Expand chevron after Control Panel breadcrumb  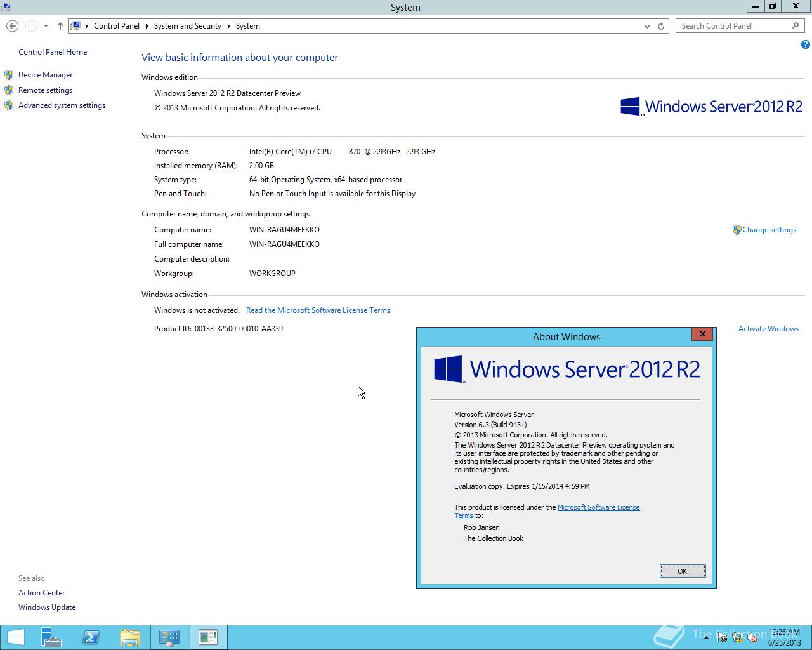coord(147,26)
